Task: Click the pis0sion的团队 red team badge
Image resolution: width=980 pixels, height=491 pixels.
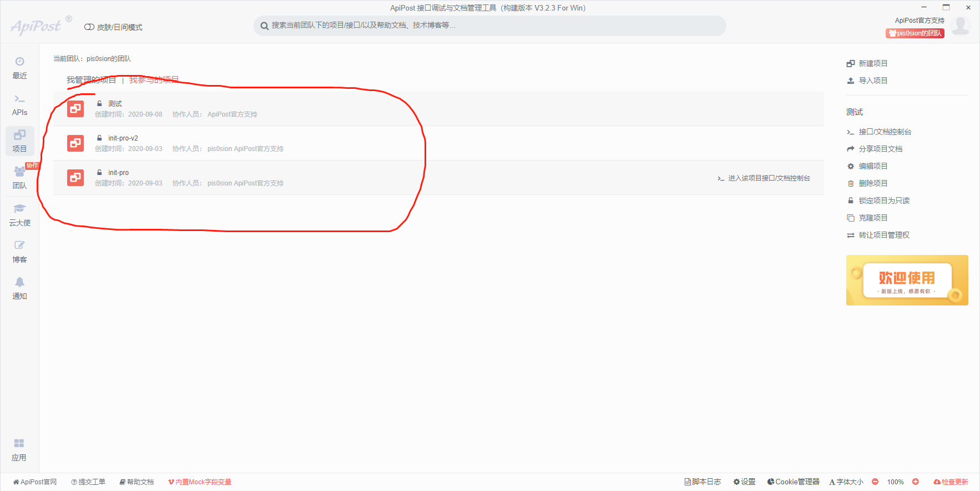Action: [915, 33]
